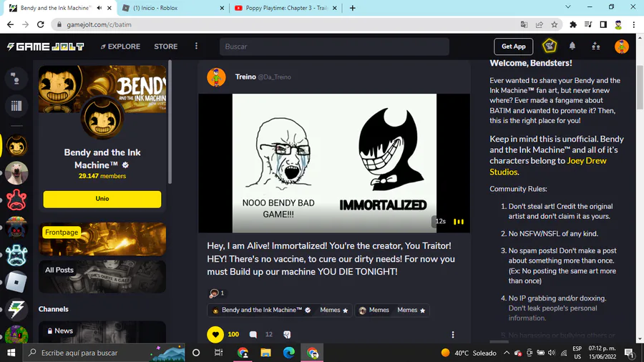Focus the Buscar search field

pos(334,47)
